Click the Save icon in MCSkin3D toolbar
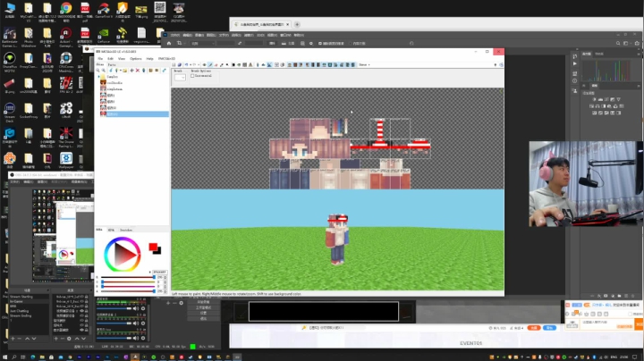Screen dimensions: 644x361 tap(174, 65)
